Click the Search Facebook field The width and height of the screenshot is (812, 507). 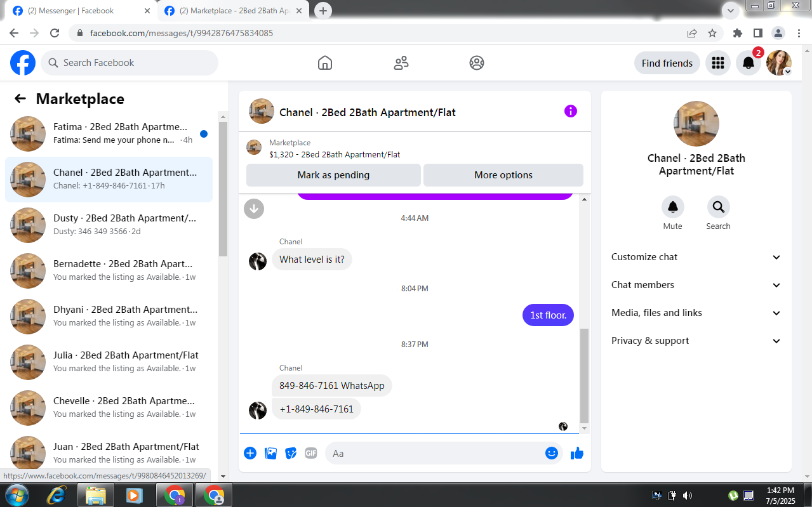[x=130, y=63]
